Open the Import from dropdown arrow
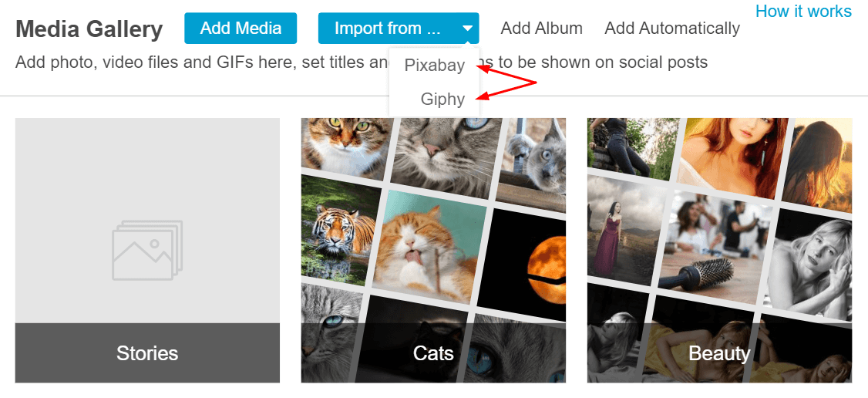The width and height of the screenshot is (868, 398). [468, 29]
